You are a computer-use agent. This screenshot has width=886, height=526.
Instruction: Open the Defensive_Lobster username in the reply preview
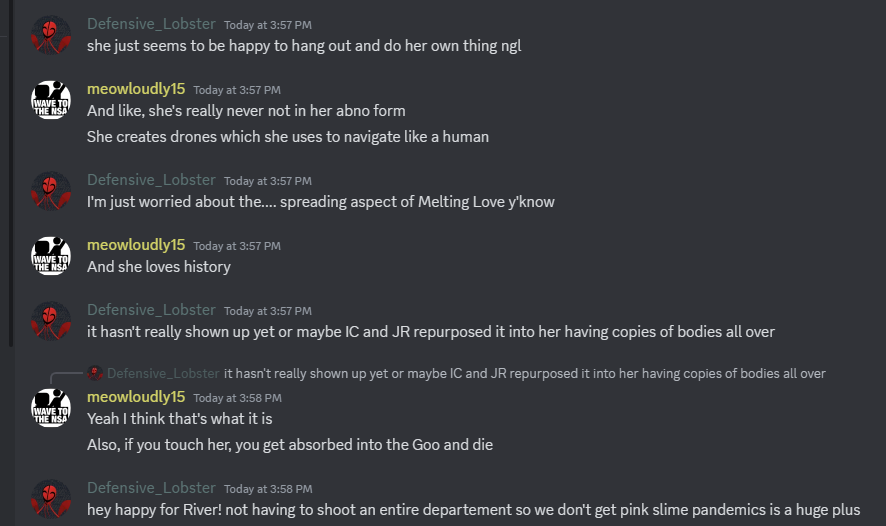tap(163, 373)
